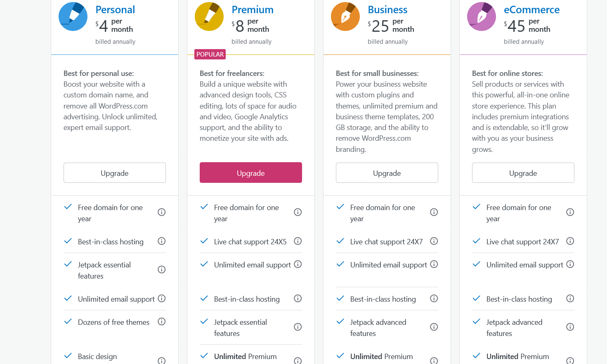Upgrade to the Personal plan
Screen dimensions: 607x364
pos(115,173)
